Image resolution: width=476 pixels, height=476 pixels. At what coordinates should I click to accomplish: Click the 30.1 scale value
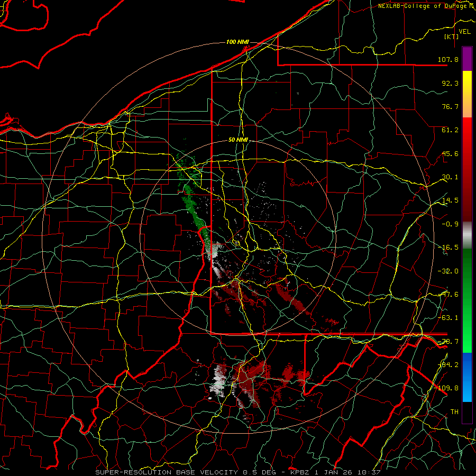click(450, 177)
